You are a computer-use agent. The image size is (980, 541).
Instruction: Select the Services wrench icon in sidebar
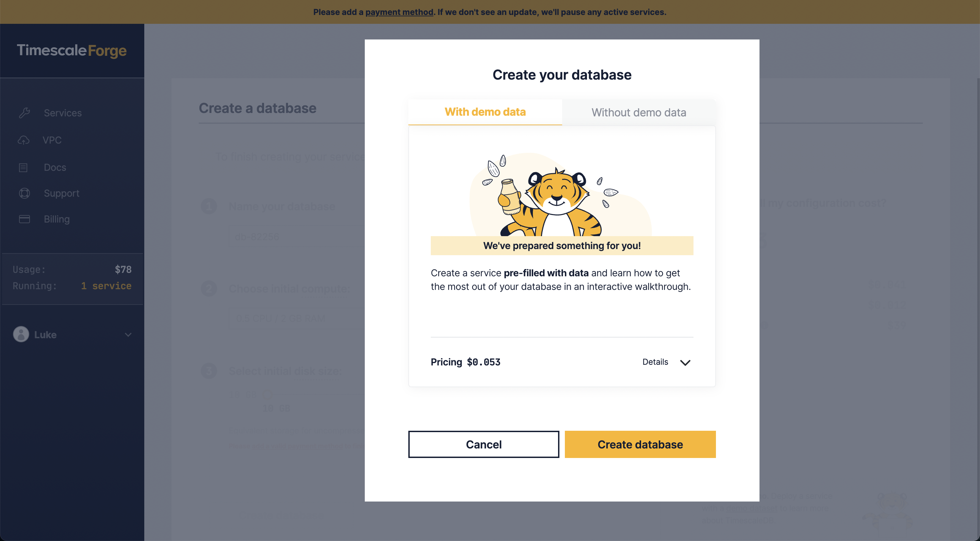[x=24, y=113]
